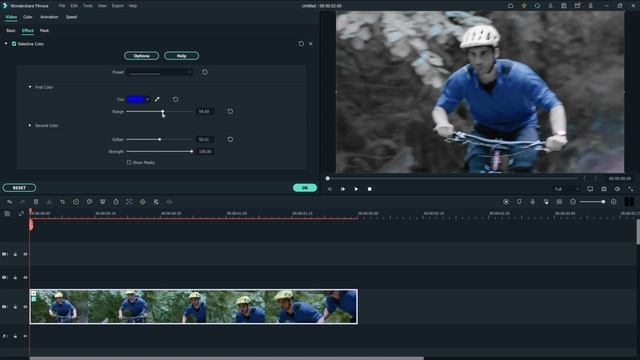
Task: Toggle the auto ripple link icon
Action: (x=21, y=213)
